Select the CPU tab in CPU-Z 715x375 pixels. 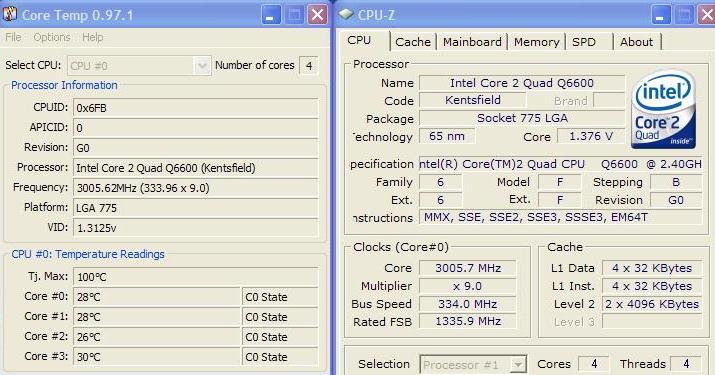pos(359,40)
